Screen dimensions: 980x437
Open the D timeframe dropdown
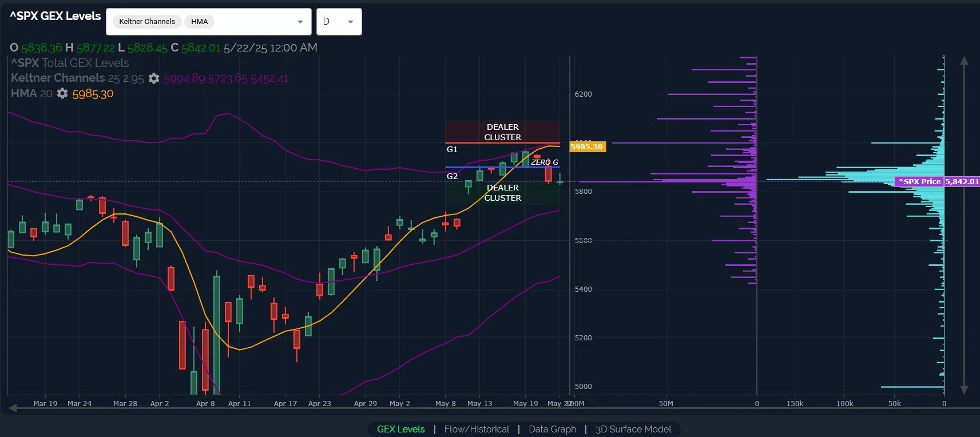point(339,22)
